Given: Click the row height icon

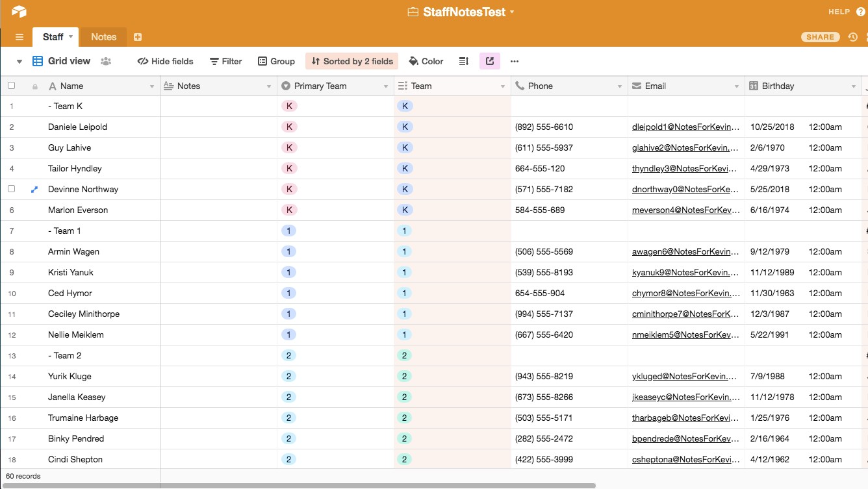Looking at the screenshot, I should pos(464,61).
